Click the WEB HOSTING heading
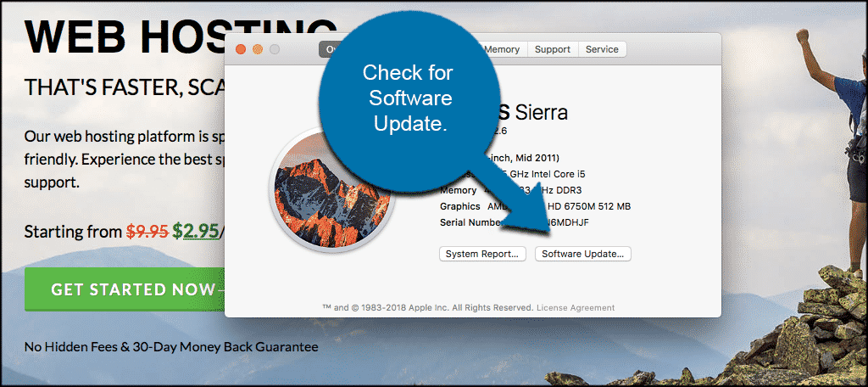The image size is (868, 387). (181, 38)
